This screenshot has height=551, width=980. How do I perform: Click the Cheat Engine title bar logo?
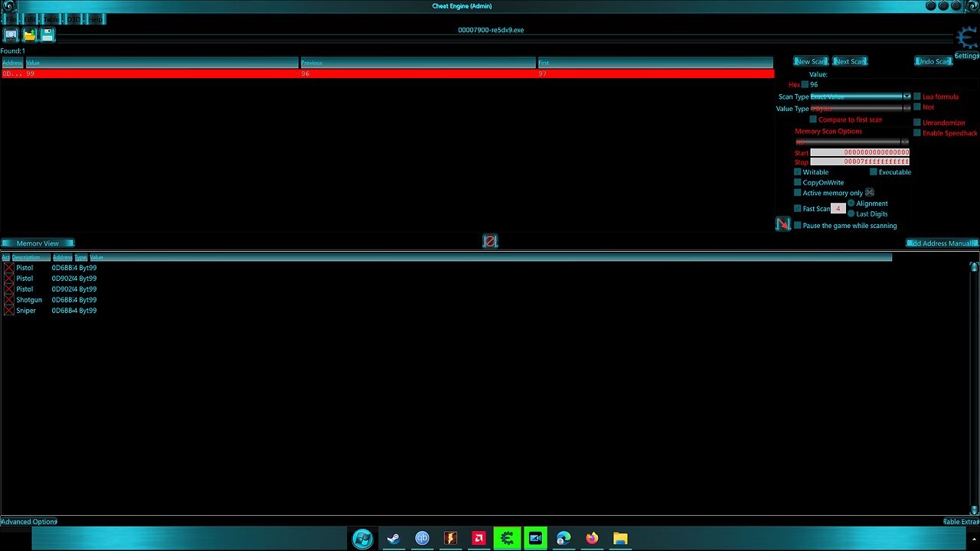click(9, 6)
